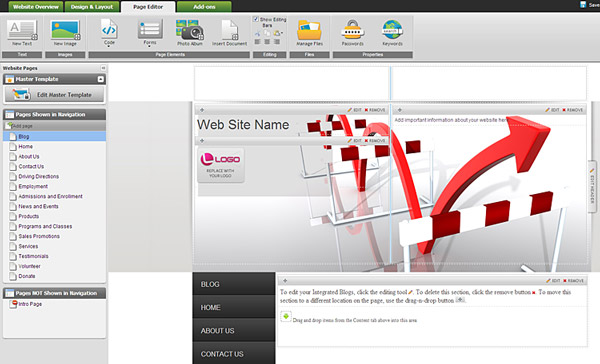The image size is (600, 364).
Task: Align center using Editing group icon
Action: coord(267,42)
